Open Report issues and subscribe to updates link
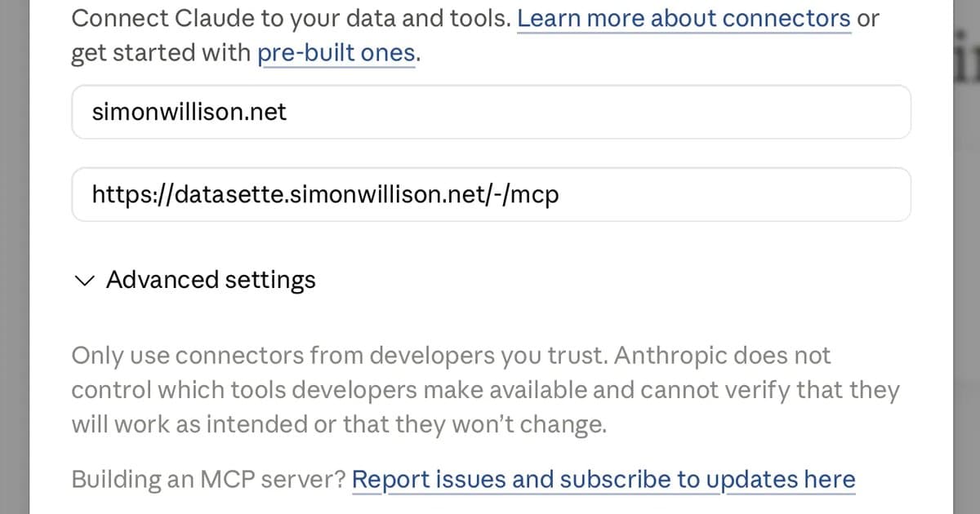Screen dimensions: 980x514 604,480
